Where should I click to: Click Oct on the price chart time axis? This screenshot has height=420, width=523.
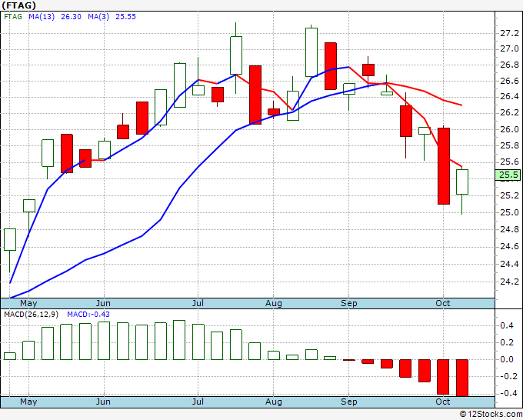coord(442,303)
